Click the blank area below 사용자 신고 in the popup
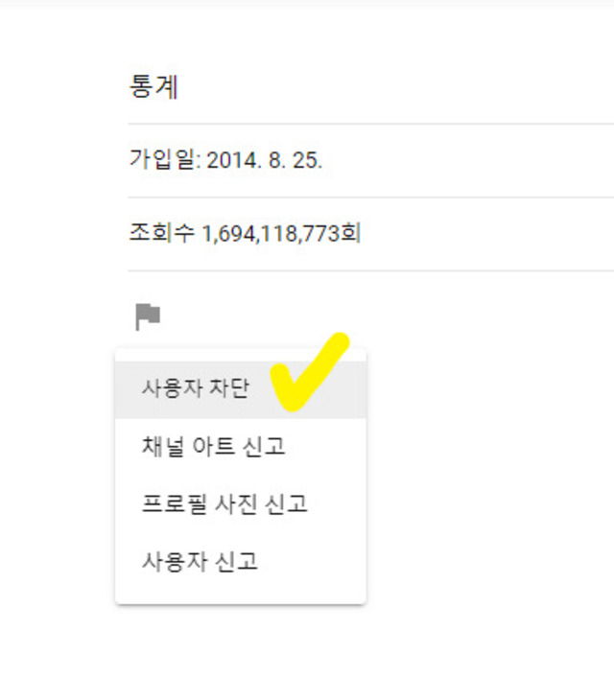 point(241,596)
